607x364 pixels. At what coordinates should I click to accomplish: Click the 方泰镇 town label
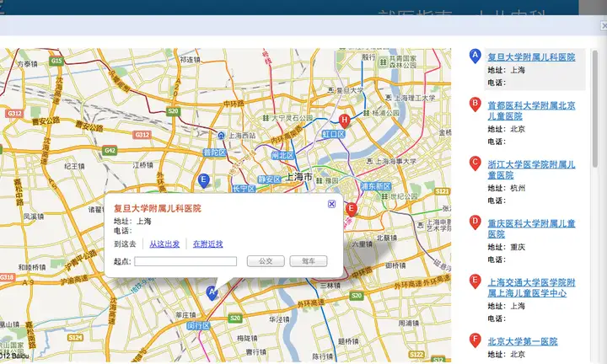coord(28,64)
